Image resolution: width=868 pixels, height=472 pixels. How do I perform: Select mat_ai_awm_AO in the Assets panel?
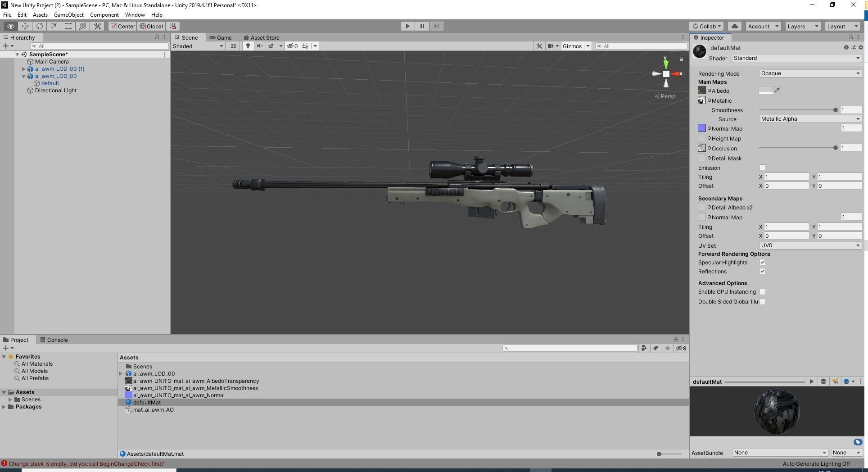[153, 410]
